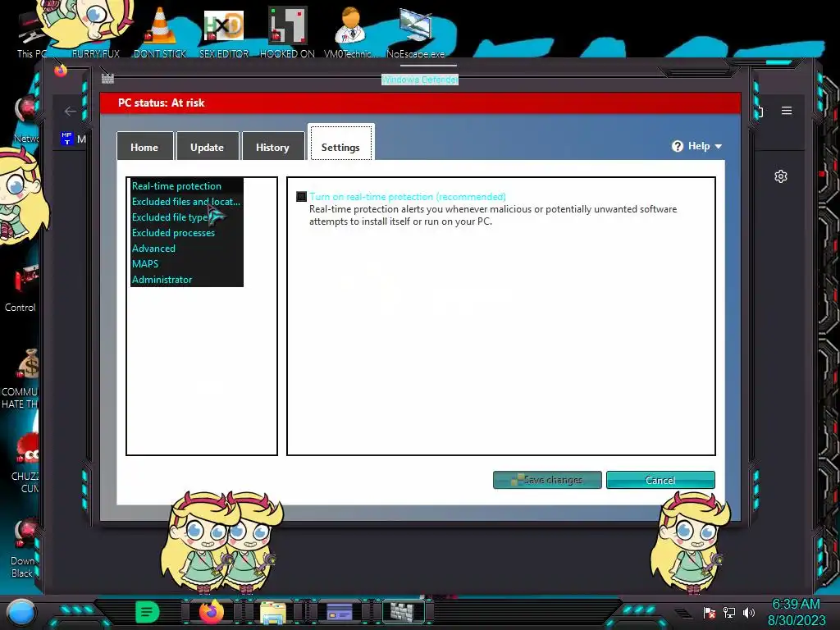Open the money bag COMMU desktop icon

[21, 379]
